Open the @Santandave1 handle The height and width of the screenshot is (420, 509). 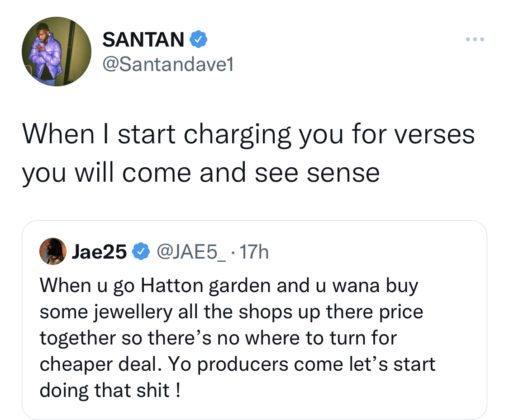pyautogui.click(x=168, y=65)
